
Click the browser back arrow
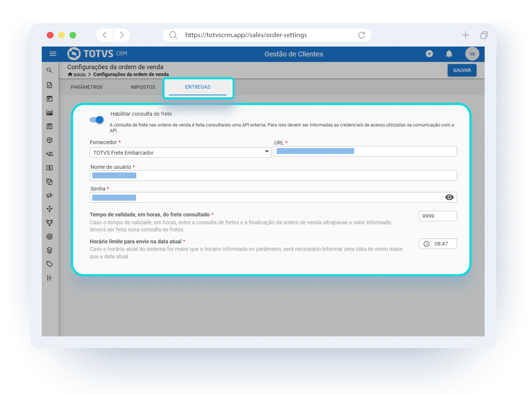pos(105,35)
